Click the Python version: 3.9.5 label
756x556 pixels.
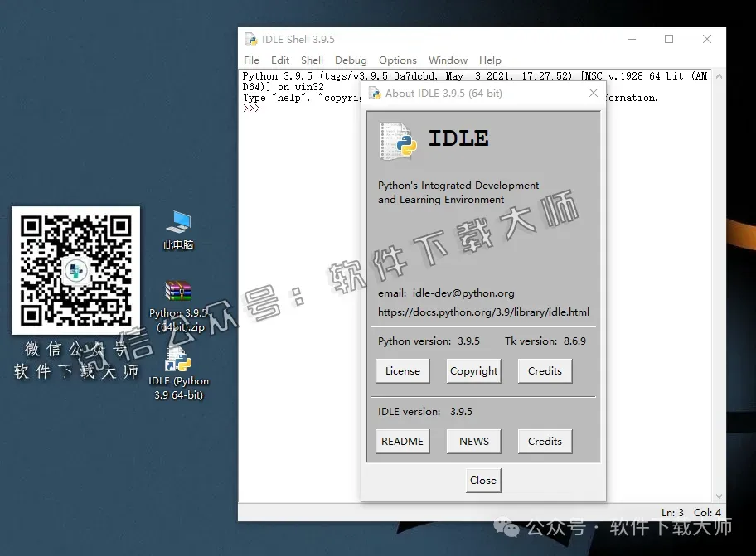coord(429,341)
